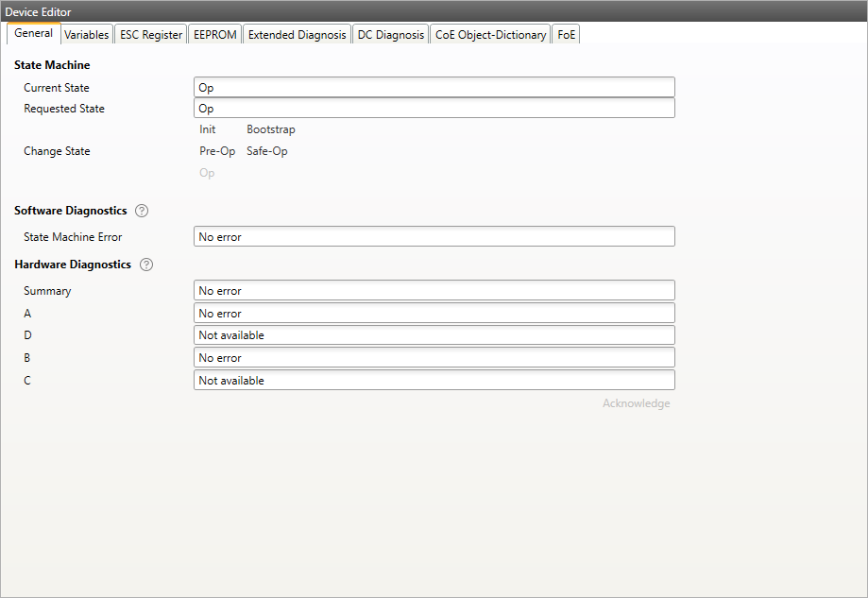Image resolution: width=868 pixels, height=598 pixels.
Task: Click the port D status field
Action: pyautogui.click(x=434, y=335)
